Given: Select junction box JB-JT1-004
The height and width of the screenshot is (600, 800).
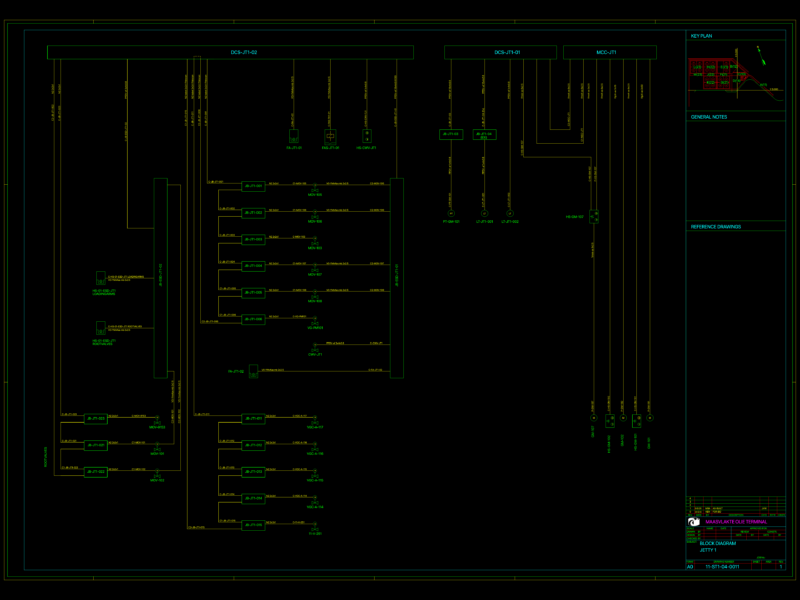Looking at the screenshot, I should pos(253,266).
